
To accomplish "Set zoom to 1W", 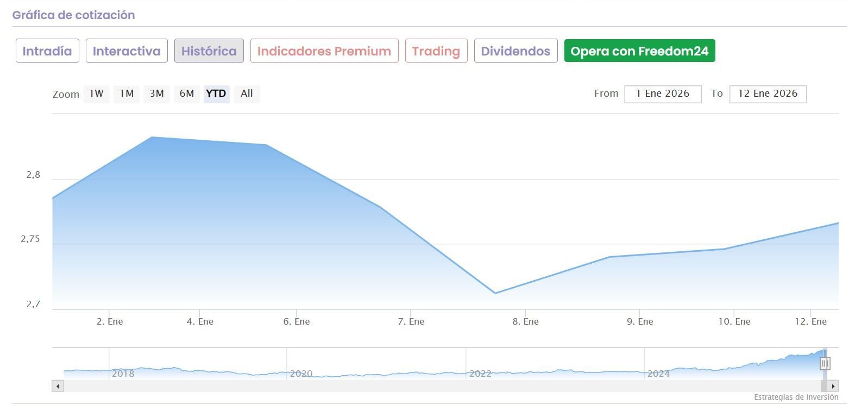I will pos(97,94).
